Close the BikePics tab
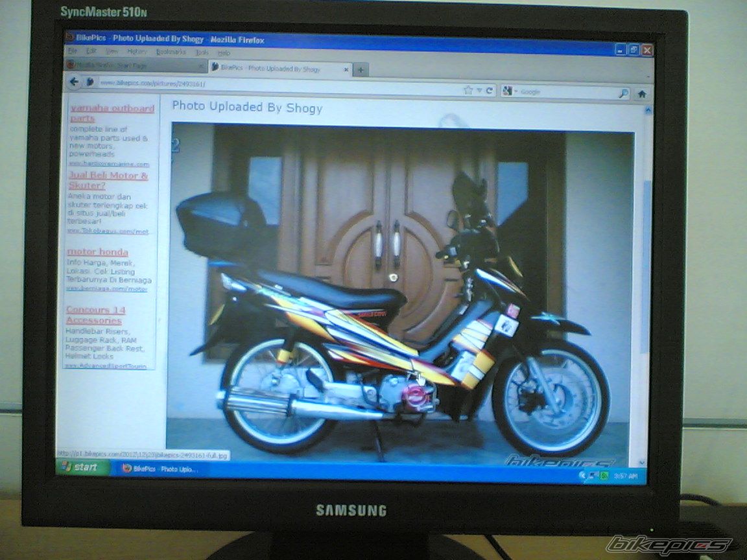747x560 pixels. point(346,69)
